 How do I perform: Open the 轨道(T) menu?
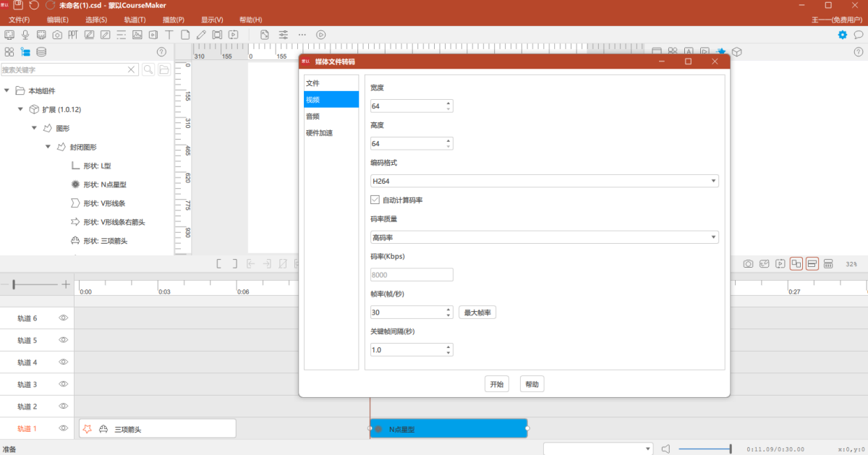pyautogui.click(x=135, y=20)
